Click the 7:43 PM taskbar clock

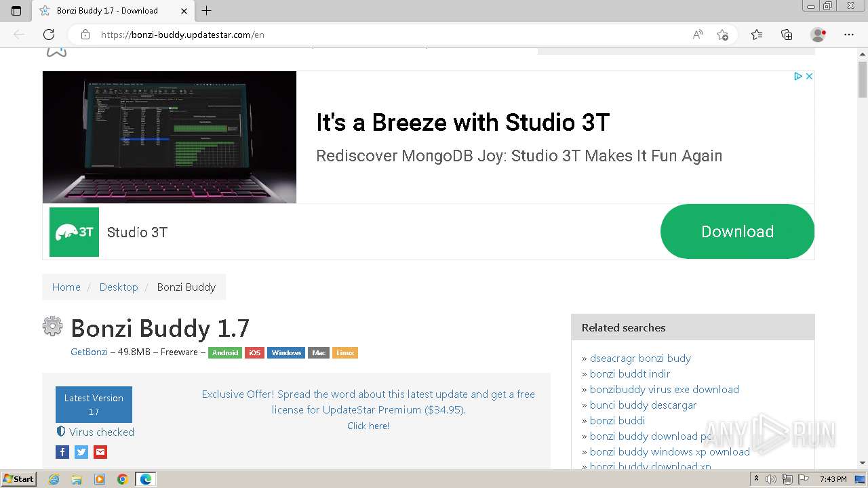click(833, 479)
